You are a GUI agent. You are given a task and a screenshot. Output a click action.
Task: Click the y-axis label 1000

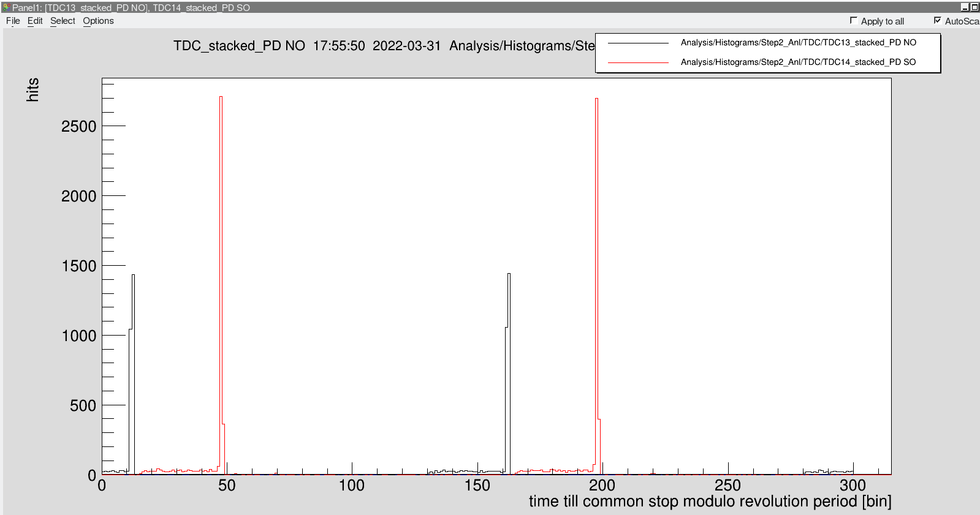click(x=78, y=336)
